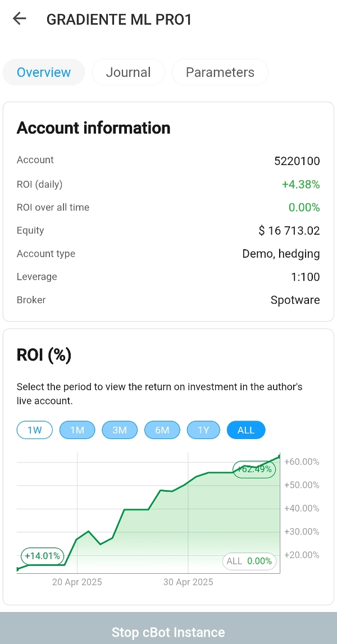
Task: Choose the 3M ROI period
Action: tap(120, 430)
